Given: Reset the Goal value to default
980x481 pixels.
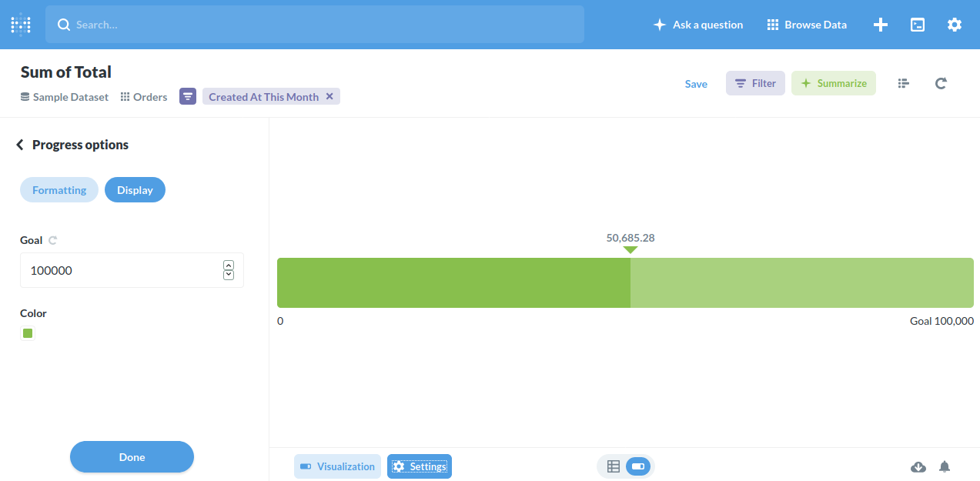Looking at the screenshot, I should click(x=53, y=240).
